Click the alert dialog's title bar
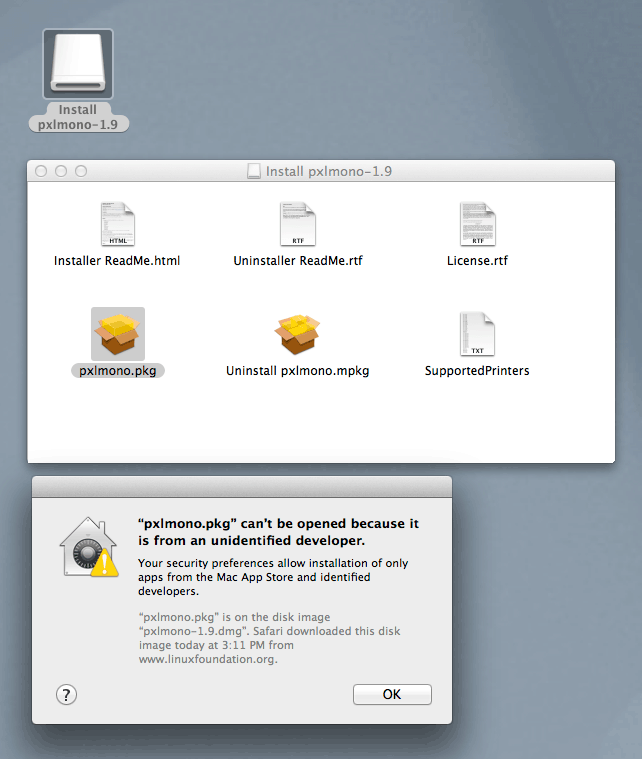This screenshot has height=759, width=642. 242,486
